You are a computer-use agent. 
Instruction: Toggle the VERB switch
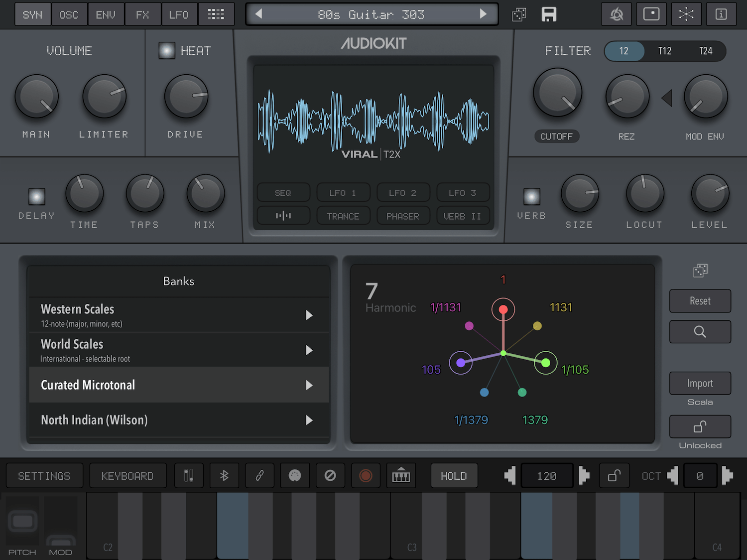[532, 197]
